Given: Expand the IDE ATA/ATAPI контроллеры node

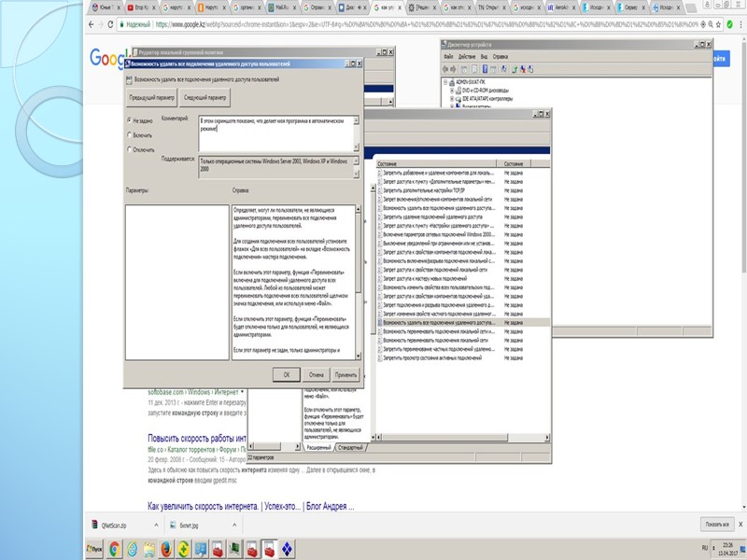Looking at the screenshot, I should coord(452,99).
